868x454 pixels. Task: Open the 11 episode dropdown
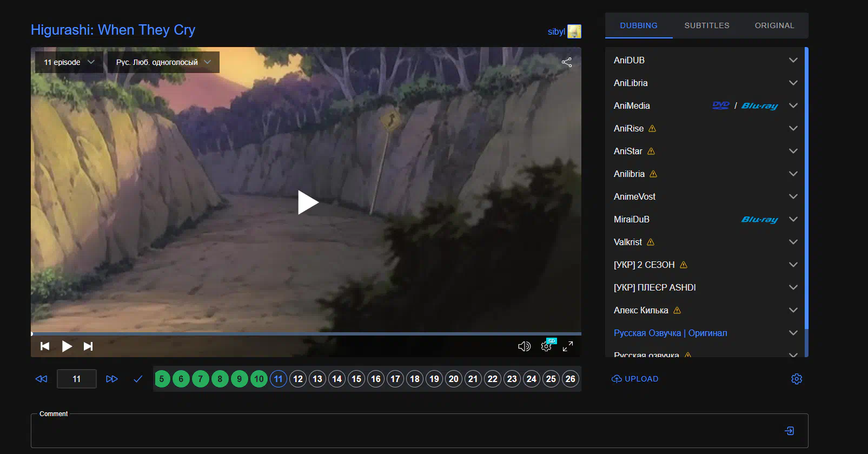click(x=69, y=62)
